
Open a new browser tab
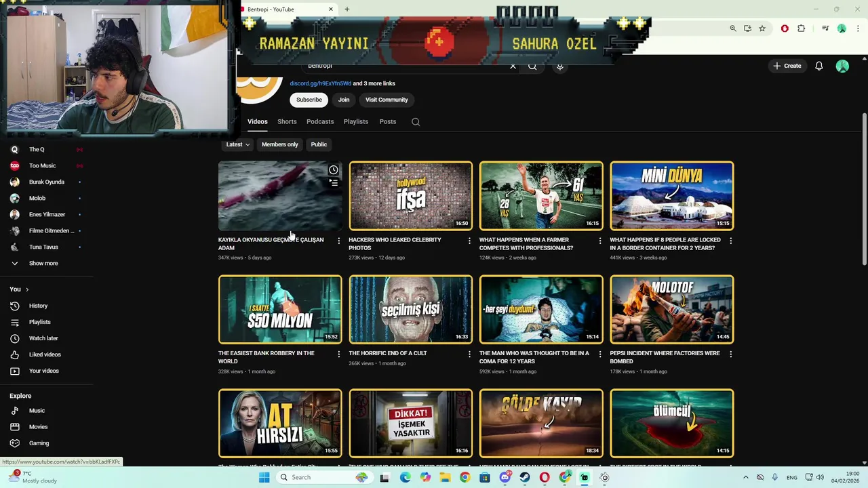347,9
